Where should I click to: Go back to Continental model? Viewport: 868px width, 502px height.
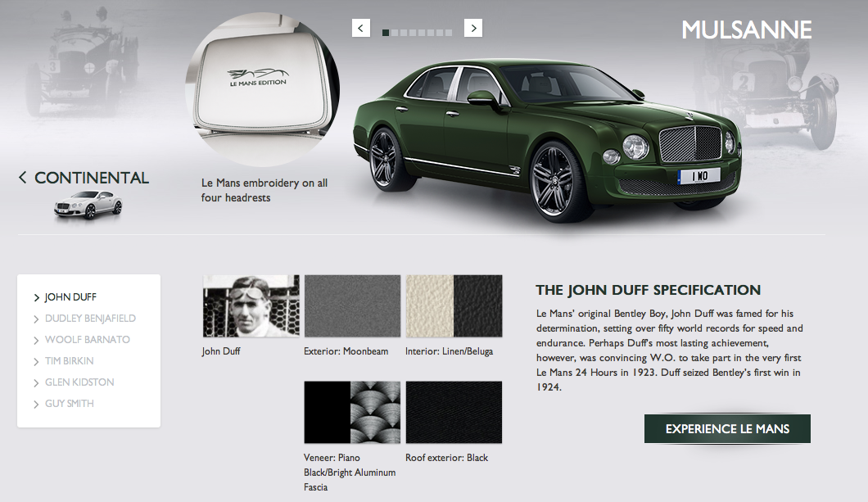click(x=84, y=178)
